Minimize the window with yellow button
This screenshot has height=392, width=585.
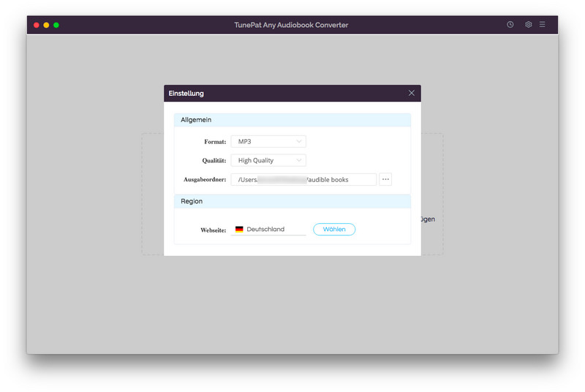(x=46, y=25)
